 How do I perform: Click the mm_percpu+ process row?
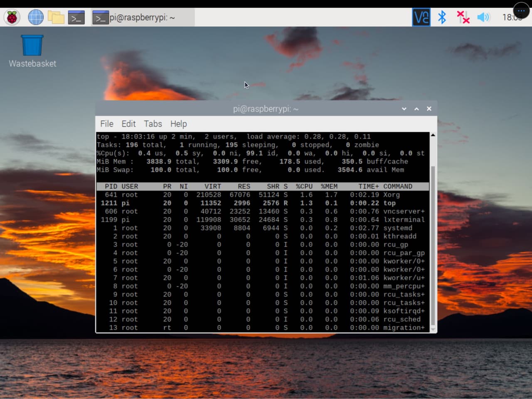point(263,286)
